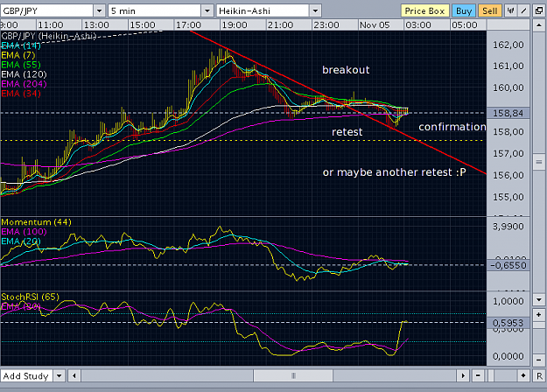Click the 3,9900 momentum axis label

(508, 227)
